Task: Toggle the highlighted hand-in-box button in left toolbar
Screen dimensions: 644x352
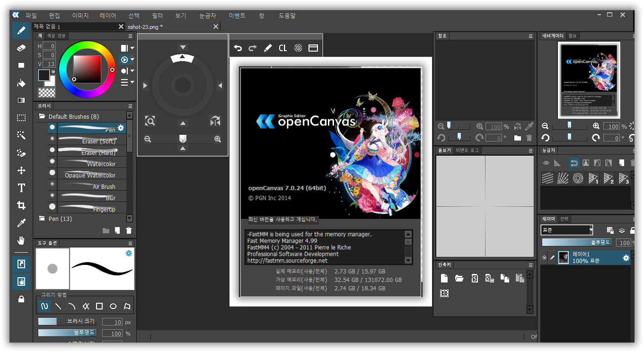Action: pos(21,282)
